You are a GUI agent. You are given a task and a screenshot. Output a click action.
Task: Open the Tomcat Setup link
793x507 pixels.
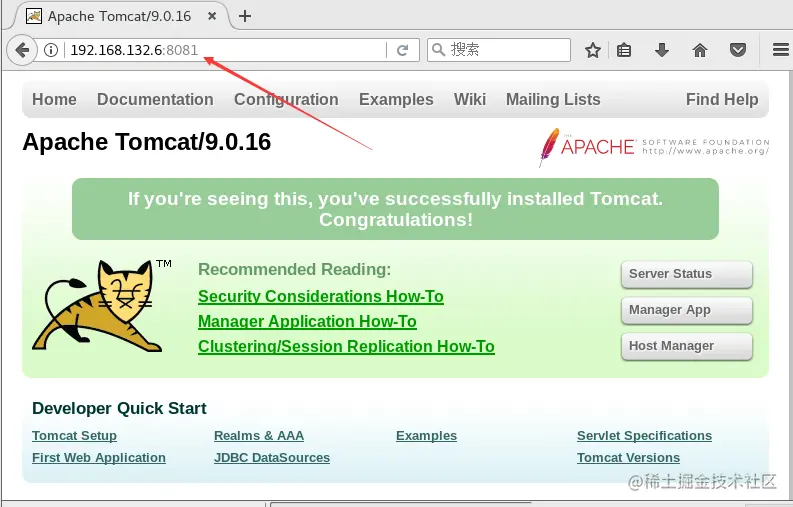tap(74, 436)
